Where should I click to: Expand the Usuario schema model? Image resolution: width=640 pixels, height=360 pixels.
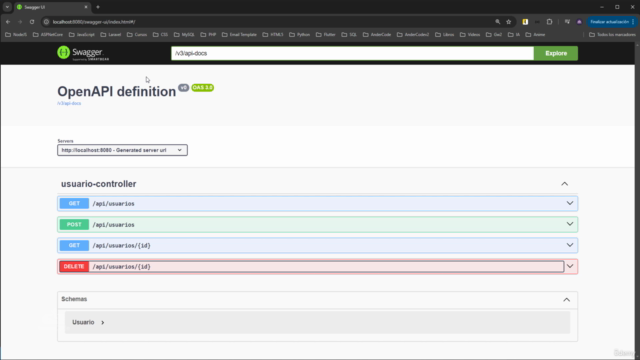[88, 322]
